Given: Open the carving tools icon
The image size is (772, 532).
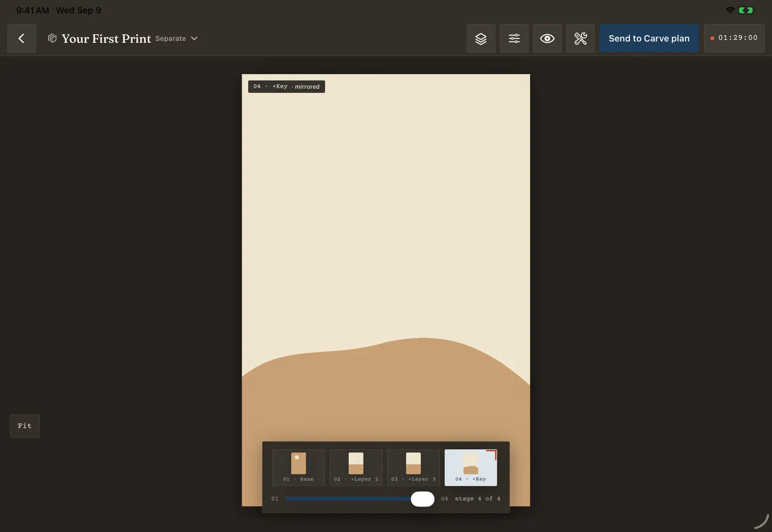Looking at the screenshot, I should 580,39.
